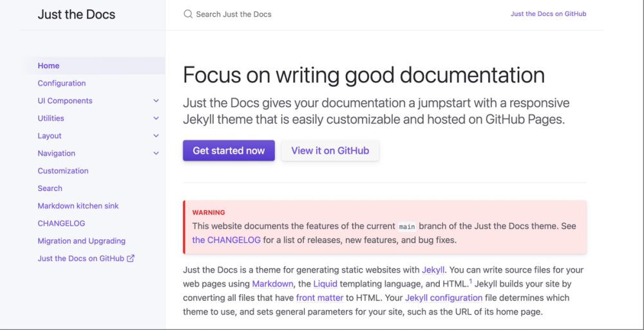Open the Search sidebar page

[x=50, y=188]
